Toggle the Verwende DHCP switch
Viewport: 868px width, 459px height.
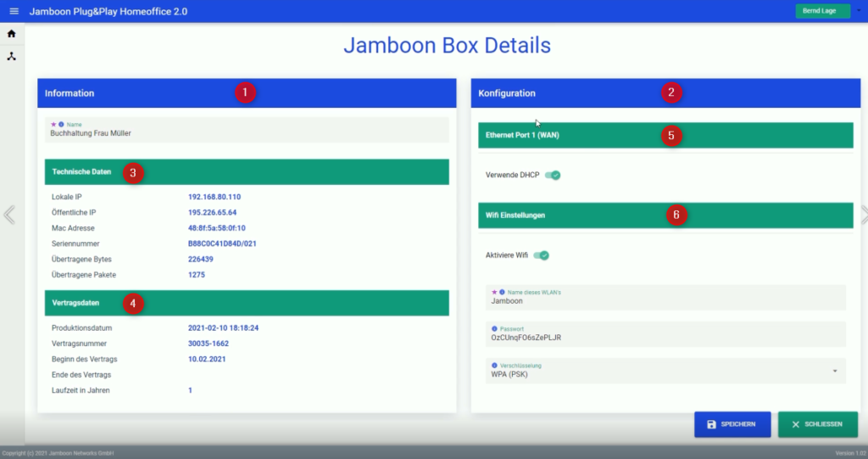pyautogui.click(x=553, y=175)
